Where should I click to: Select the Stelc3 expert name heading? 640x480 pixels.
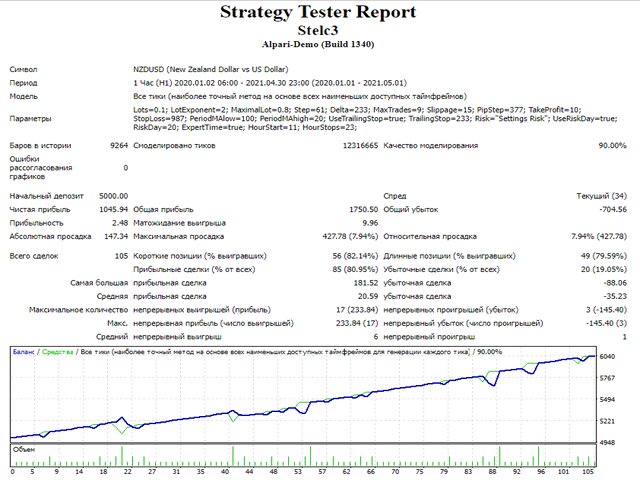click(318, 31)
